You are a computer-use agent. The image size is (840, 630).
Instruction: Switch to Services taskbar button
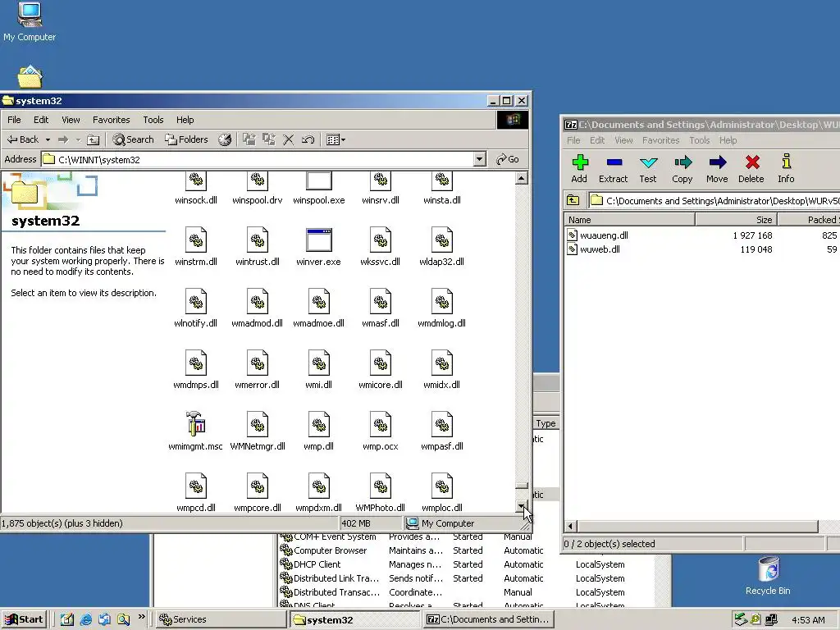tap(221, 619)
